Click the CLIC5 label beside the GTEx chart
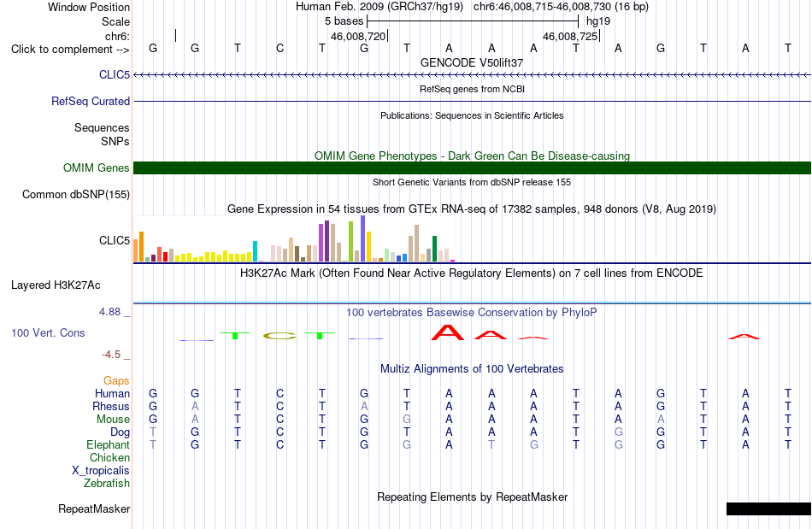This screenshot has width=812, height=529. [115, 241]
